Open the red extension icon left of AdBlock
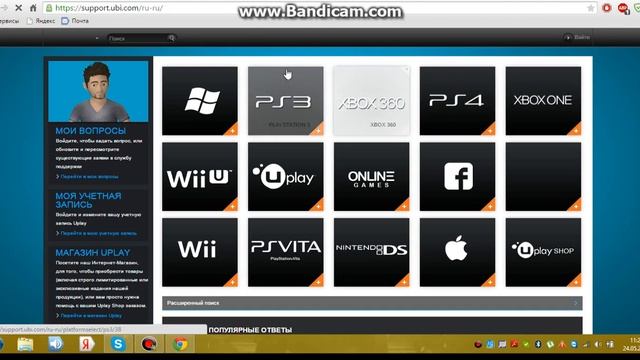Image resolution: width=640 pixels, height=360 pixels. [x=607, y=8]
